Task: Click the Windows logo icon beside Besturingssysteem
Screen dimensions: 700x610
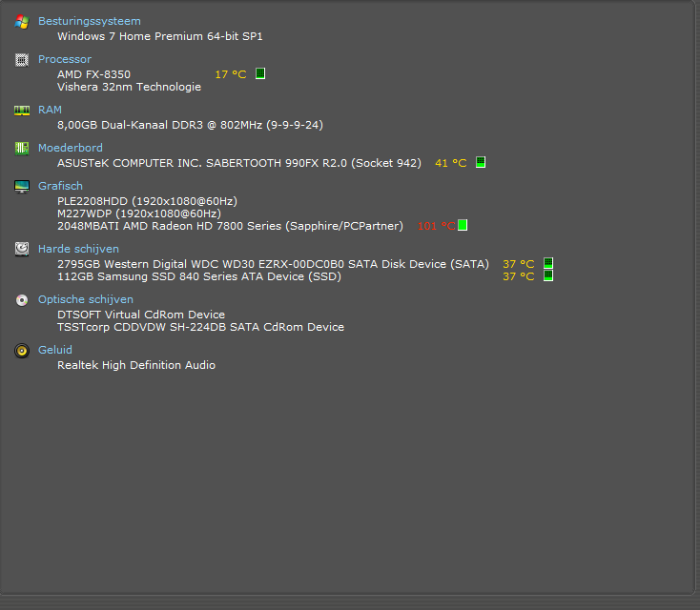Action: [21, 21]
